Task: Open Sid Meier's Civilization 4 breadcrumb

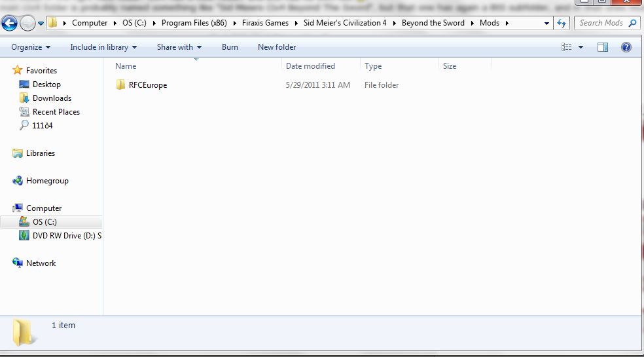Action: 345,23
